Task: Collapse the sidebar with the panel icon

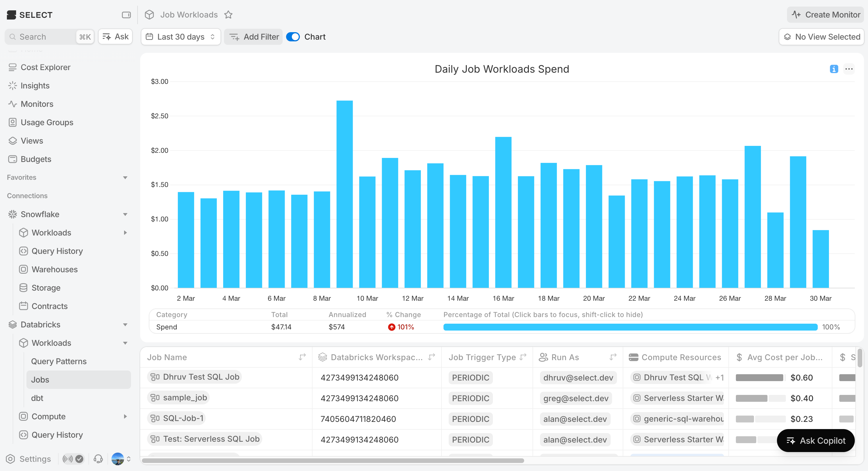Action: [126, 15]
